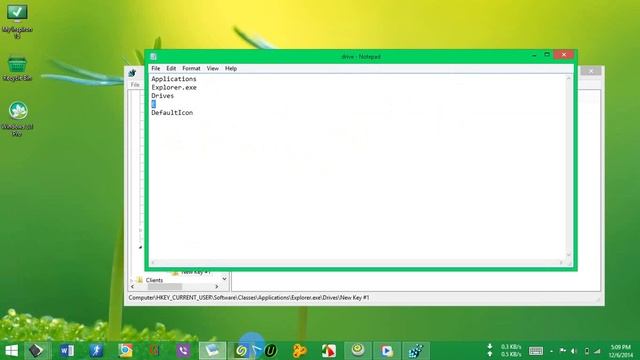Click the battery tray icon

point(587,351)
